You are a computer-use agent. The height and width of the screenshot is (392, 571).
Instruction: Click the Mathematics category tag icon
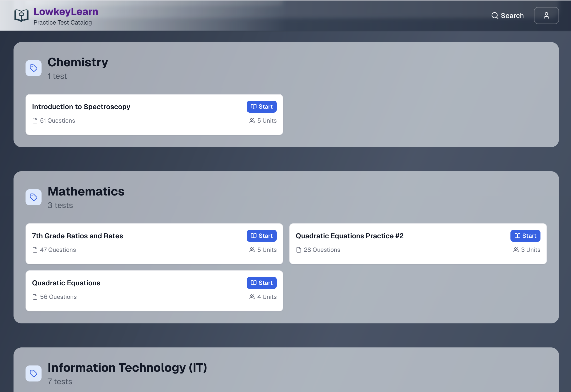point(33,197)
